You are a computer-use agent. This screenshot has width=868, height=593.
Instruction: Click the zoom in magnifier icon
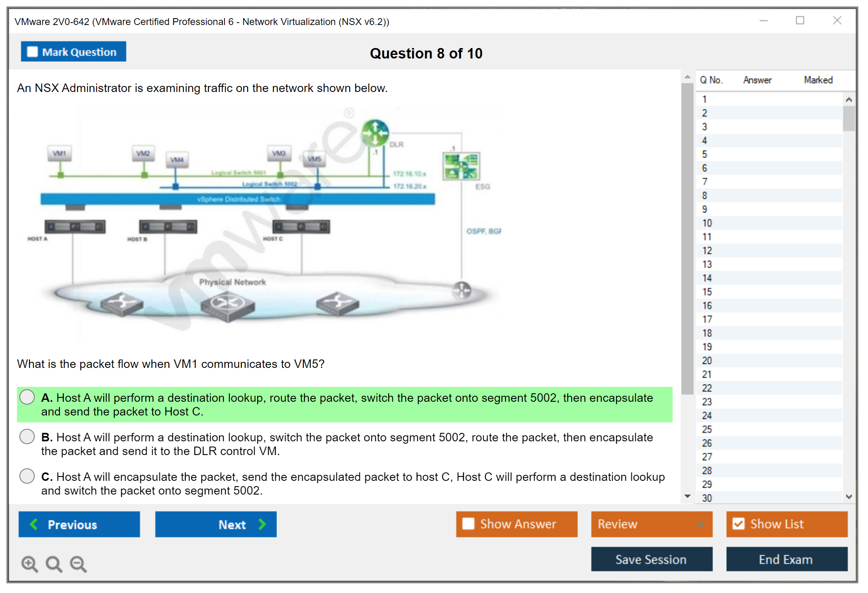tap(29, 564)
